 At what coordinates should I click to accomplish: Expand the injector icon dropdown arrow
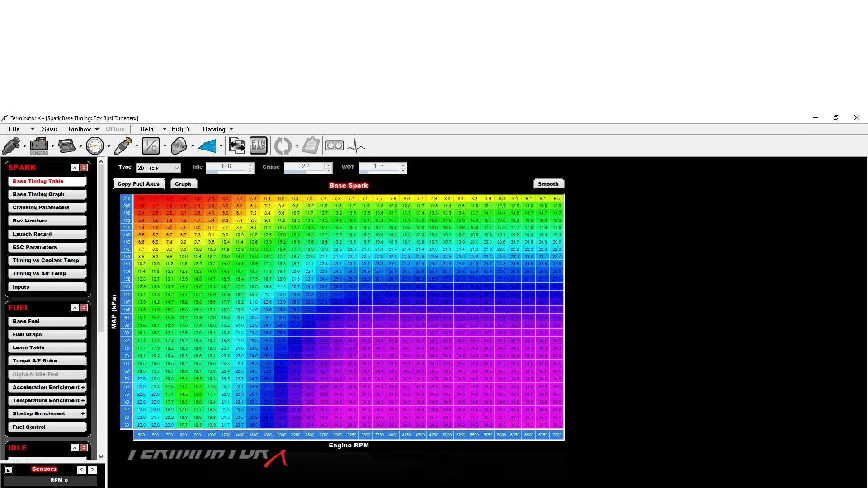(x=24, y=146)
